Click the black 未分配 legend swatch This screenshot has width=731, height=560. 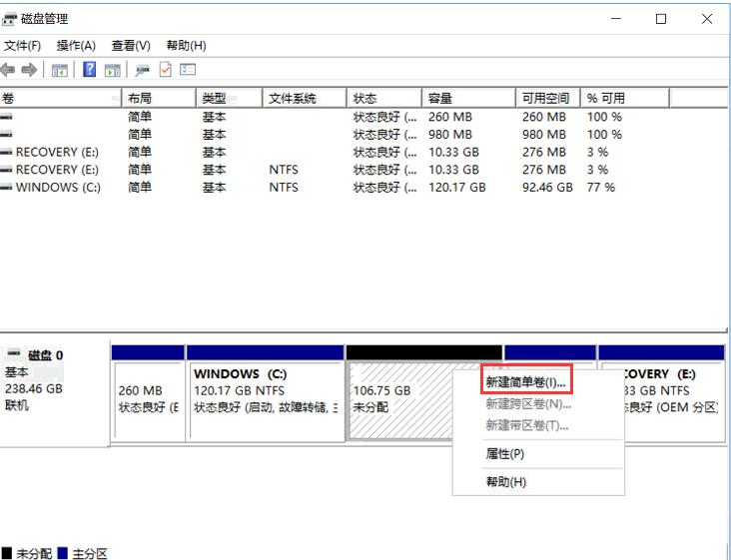coord(7,553)
